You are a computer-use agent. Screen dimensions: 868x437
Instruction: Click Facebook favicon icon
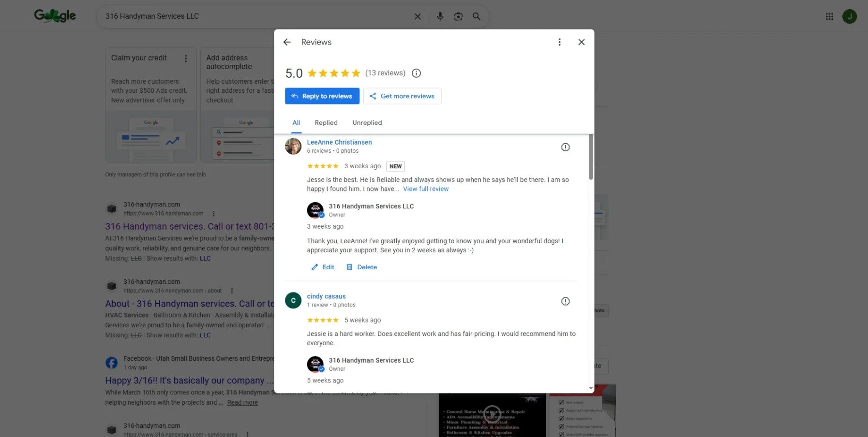pyautogui.click(x=111, y=363)
